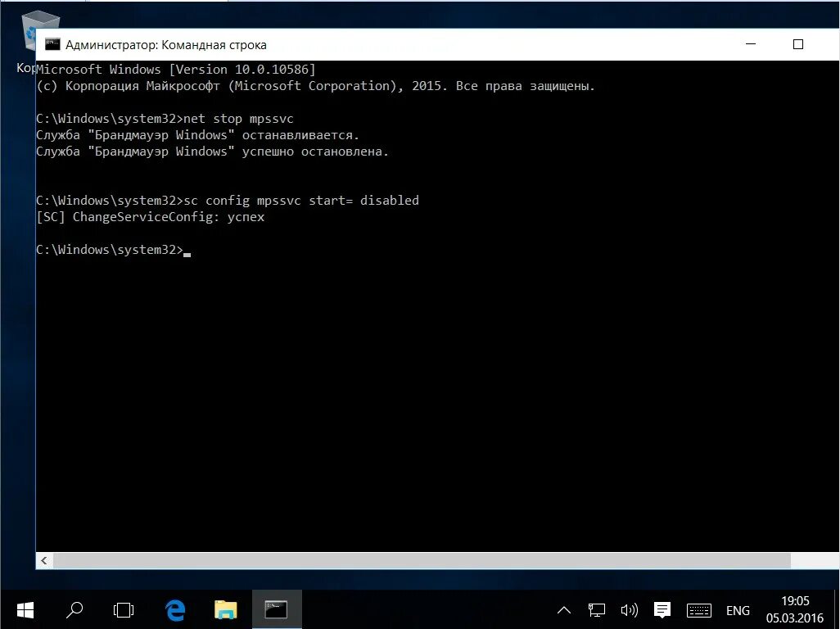
Task: Click '[SC] ChangeServiceConfig: успех' output line
Action: pos(151,217)
